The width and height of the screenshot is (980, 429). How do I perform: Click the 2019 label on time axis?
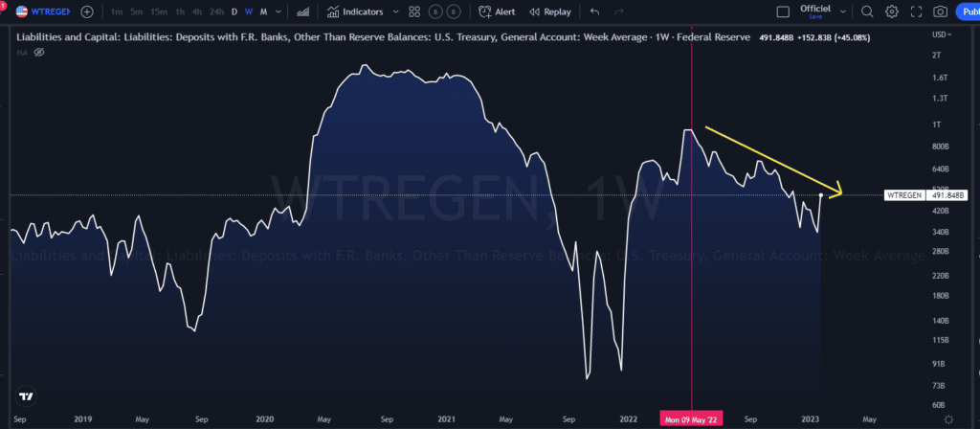click(81, 419)
